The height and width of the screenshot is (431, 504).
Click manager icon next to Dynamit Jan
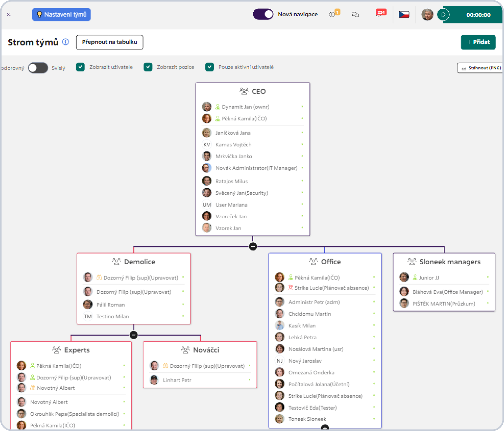coord(218,107)
